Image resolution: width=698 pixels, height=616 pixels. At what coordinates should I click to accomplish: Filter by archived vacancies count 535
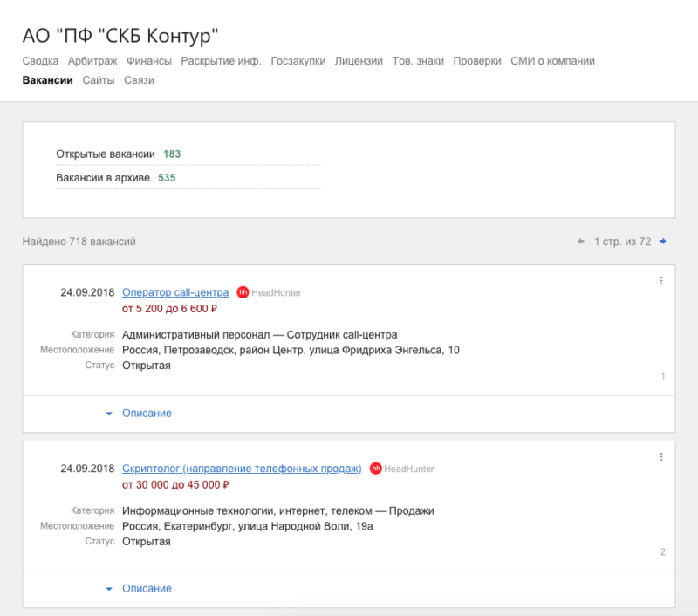click(x=167, y=178)
